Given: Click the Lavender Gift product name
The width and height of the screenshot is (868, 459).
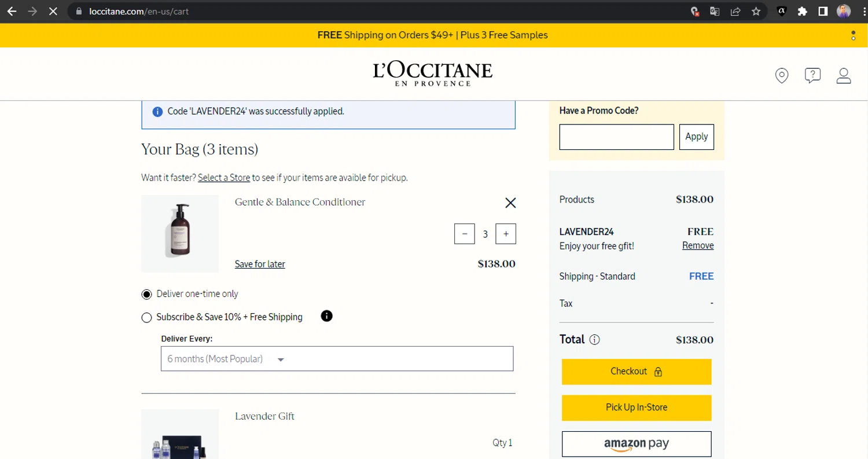Looking at the screenshot, I should pyautogui.click(x=264, y=416).
